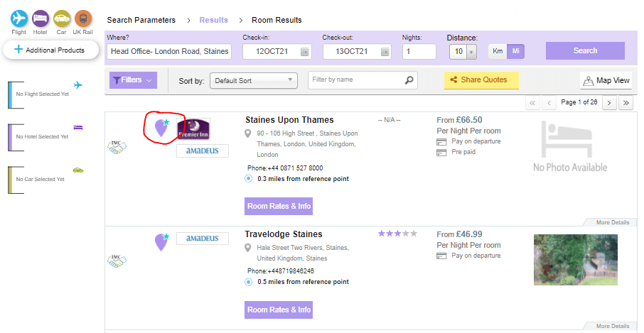The image size is (644, 333).
Task: Select Staines Upon Thames distance radio button
Action: [x=248, y=179]
